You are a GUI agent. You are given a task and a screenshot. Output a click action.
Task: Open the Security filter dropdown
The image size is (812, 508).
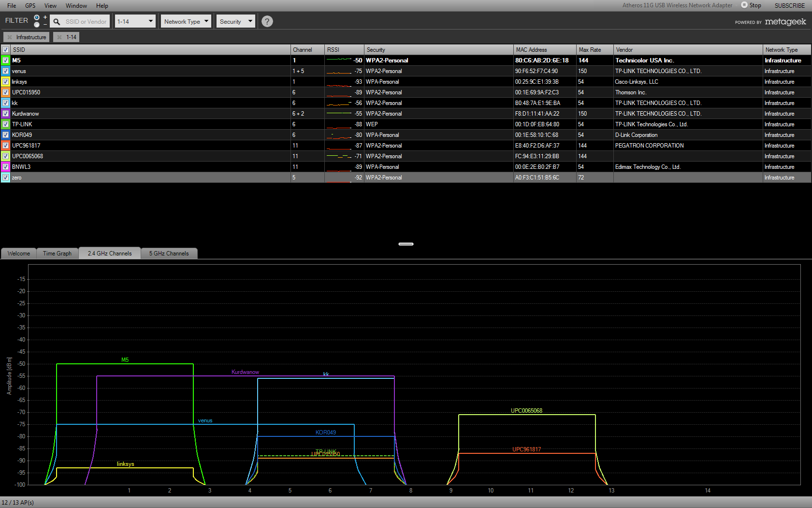pyautogui.click(x=235, y=21)
